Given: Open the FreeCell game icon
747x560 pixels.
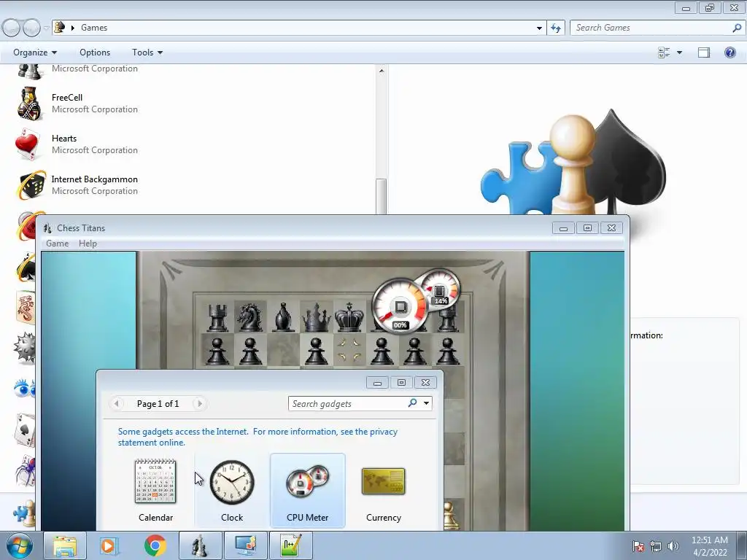Looking at the screenshot, I should pos(31,103).
